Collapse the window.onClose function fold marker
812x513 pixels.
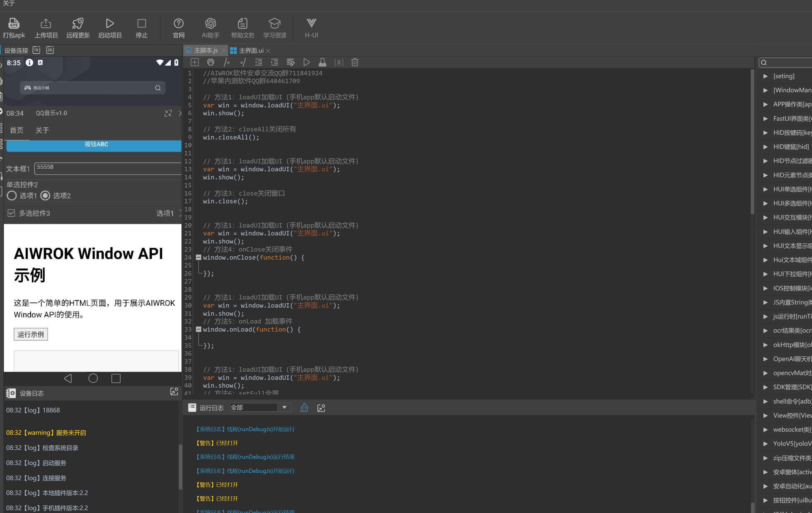click(199, 258)
